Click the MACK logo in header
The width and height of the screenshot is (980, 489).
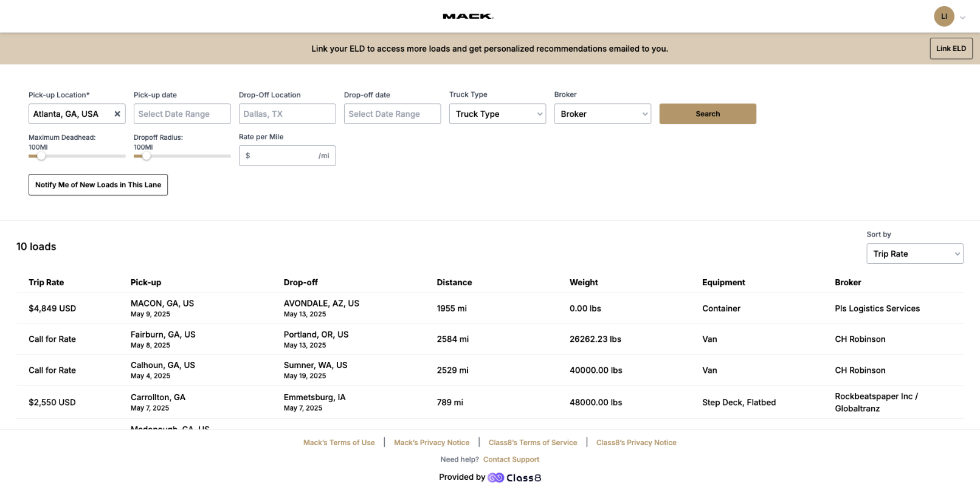[468, 16]
